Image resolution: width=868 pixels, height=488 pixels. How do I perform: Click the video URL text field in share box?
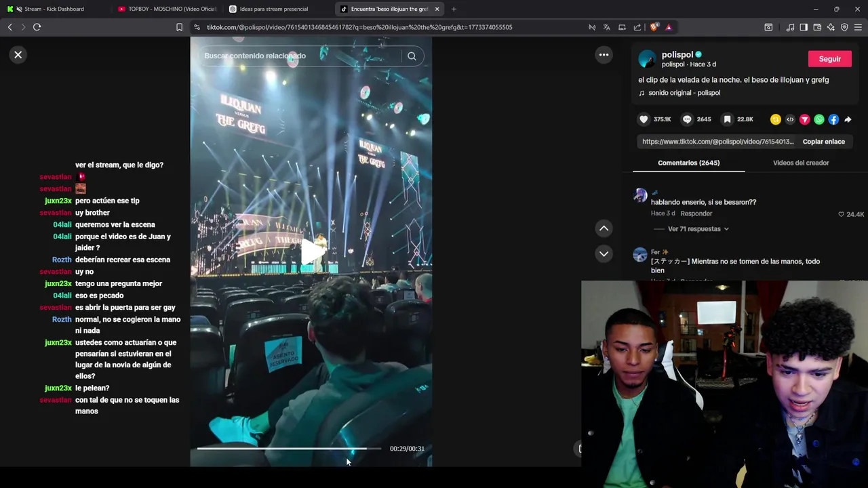717,142
